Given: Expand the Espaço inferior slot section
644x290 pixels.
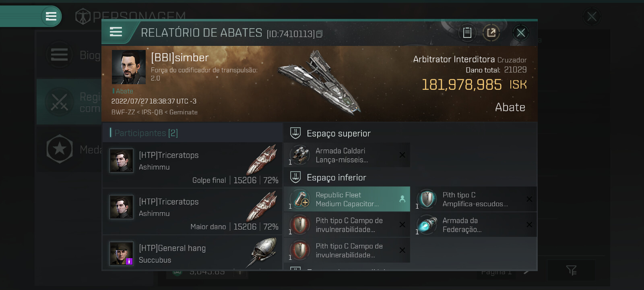Looking at the screenshot, I should pyautogui.click(x=411, y=177).
